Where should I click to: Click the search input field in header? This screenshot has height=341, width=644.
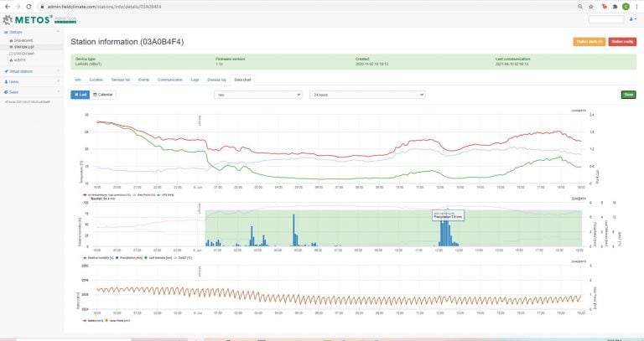coord(605,18)
